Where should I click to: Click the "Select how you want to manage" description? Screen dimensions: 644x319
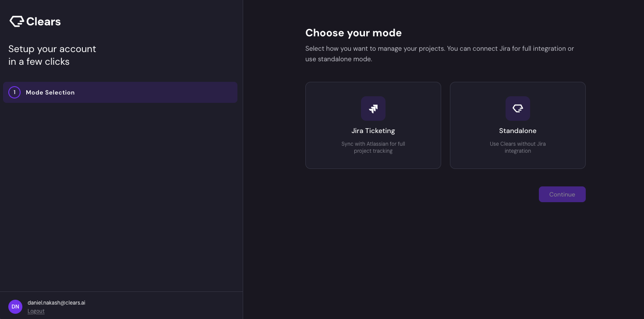tap(439, 54)
